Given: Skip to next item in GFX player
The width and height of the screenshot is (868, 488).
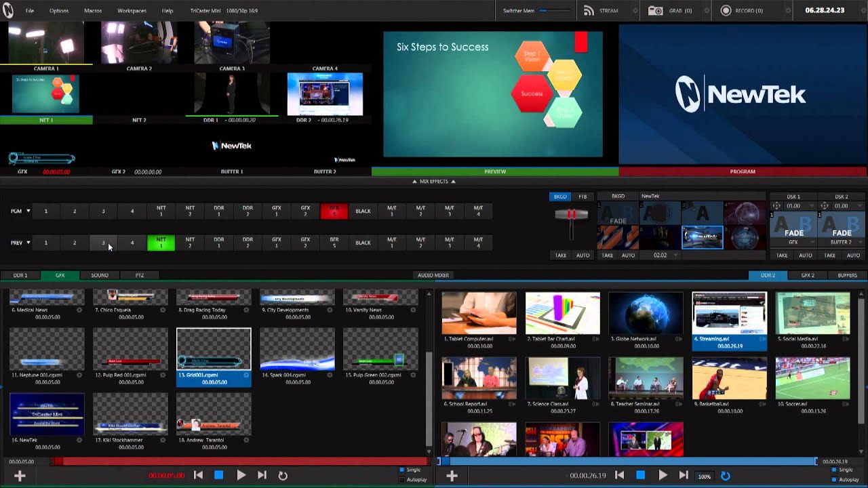Looking at the screenshot, I should 262,475.
